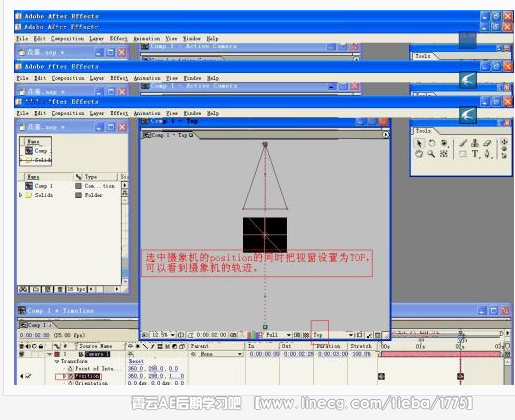515x420 pixels.
Task: Click Position X value 360.0
Action: (135, 376)
